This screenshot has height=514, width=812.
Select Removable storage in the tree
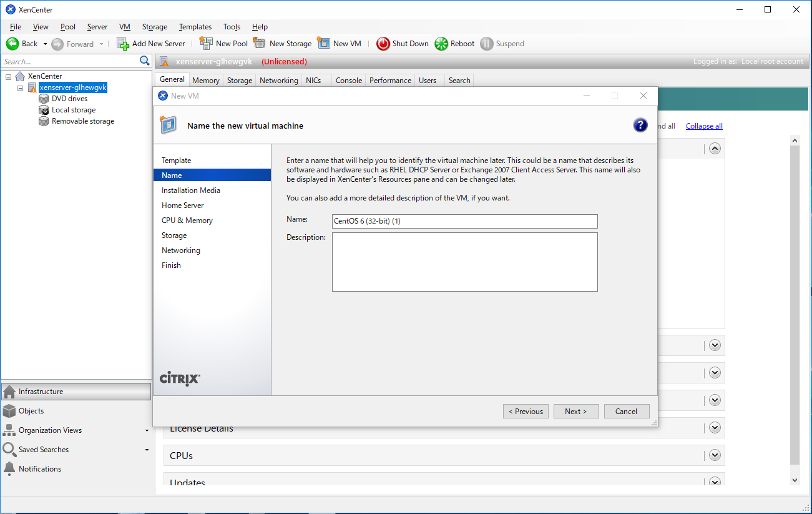tap(83, 121)
